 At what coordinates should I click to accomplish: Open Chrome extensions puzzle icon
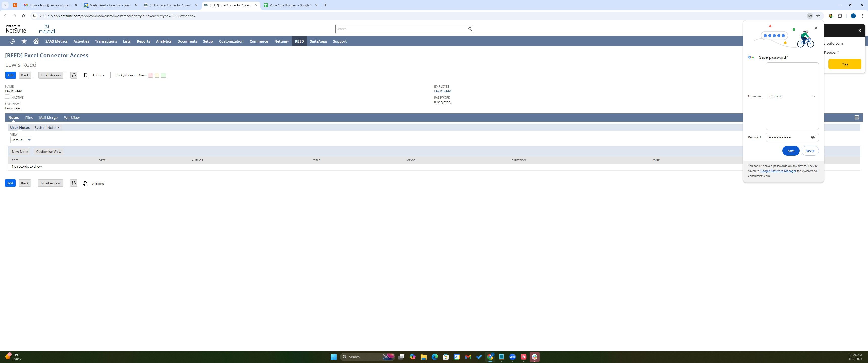pyautogui.click(x=840, y=16)
